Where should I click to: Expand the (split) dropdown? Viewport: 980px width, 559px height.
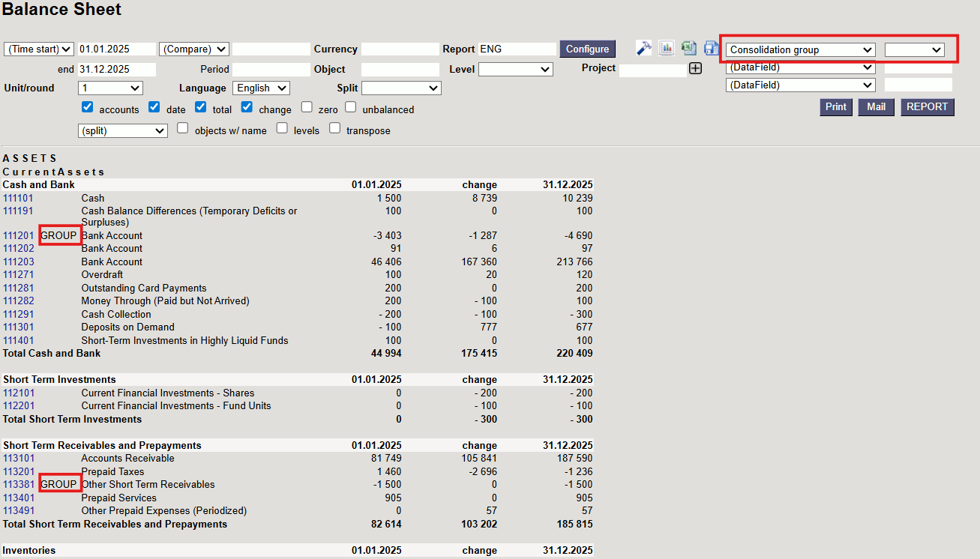point(123,131)
